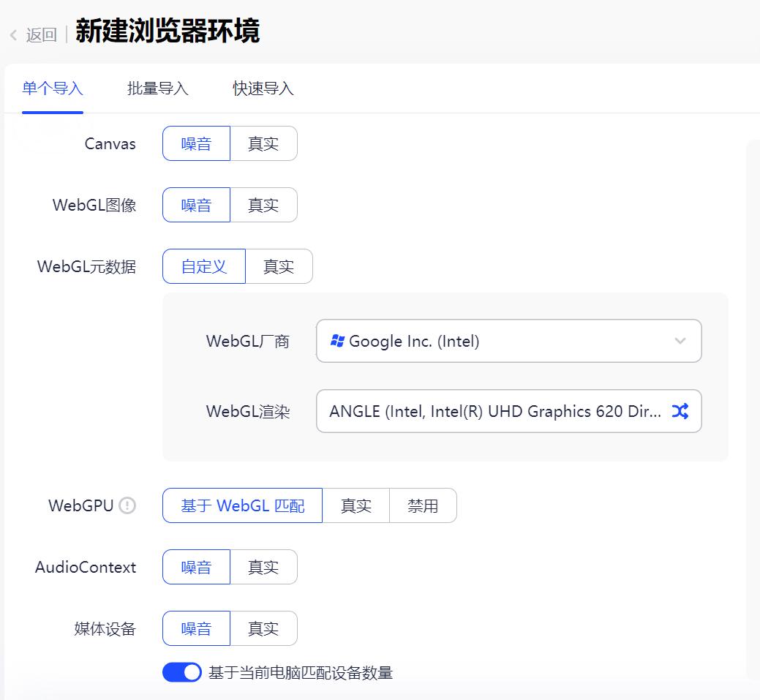This screenshot has height=700, width=760.
Task: Click the Windows logo icon in WebGL厂商 field
Action: 337,341
